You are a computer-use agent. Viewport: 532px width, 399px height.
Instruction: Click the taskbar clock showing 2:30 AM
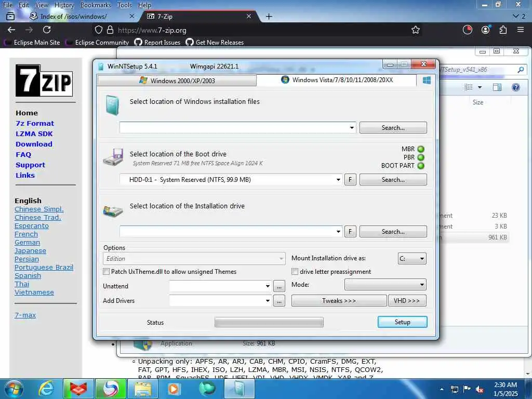(506, 389)
